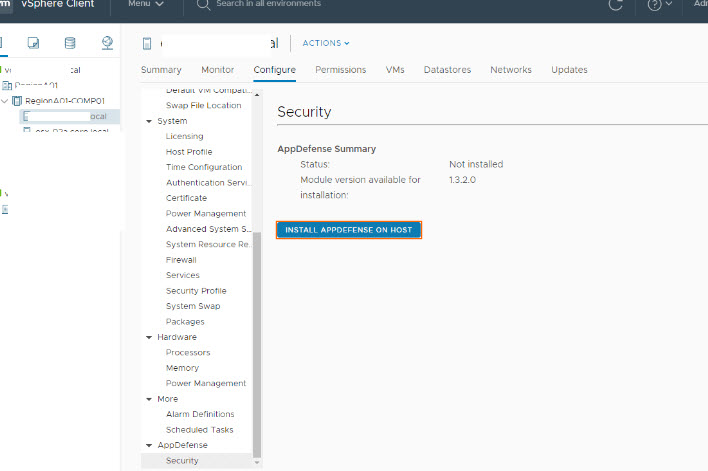Click the host icon beside the ACTIONS menu
The image size is (708, 471).
coord(147,43)
